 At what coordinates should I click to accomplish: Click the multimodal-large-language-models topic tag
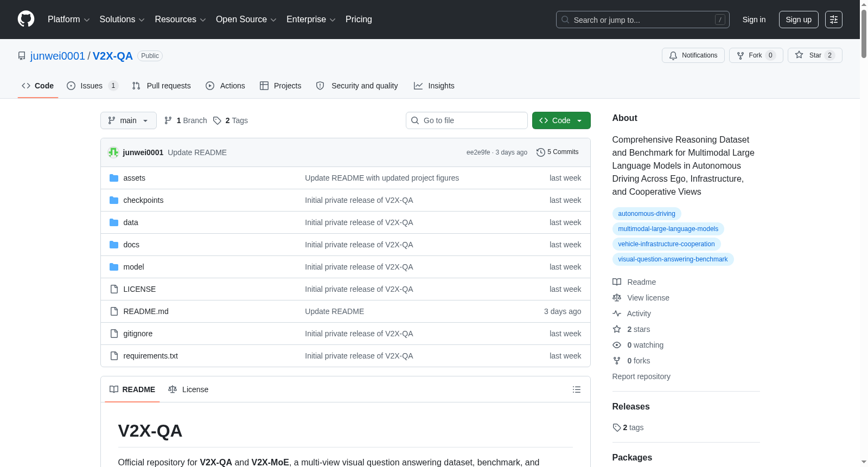pos(668,229)
